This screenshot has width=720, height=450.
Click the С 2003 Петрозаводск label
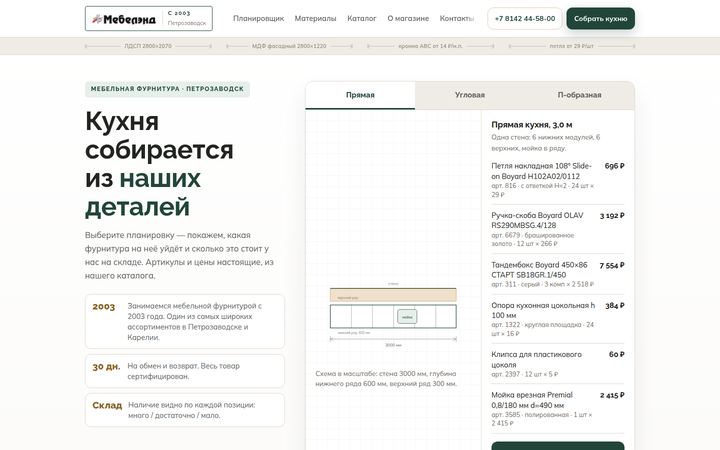pos(186,18)
